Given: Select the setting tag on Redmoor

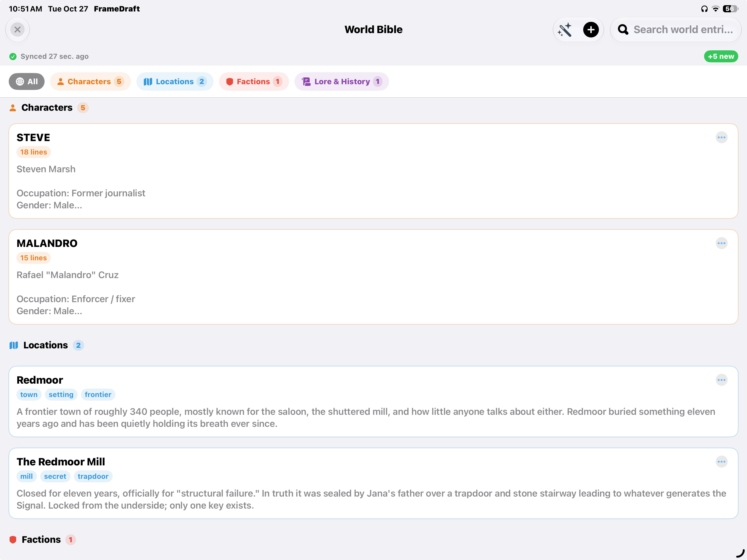Looking at the screenshot, I should pyautogui.click(x=61, y=395).
